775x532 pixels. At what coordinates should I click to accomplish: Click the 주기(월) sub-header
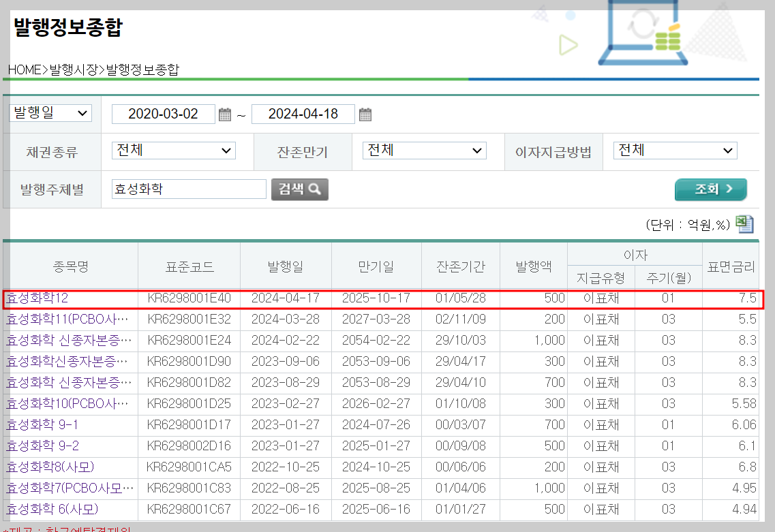(669, 279)
